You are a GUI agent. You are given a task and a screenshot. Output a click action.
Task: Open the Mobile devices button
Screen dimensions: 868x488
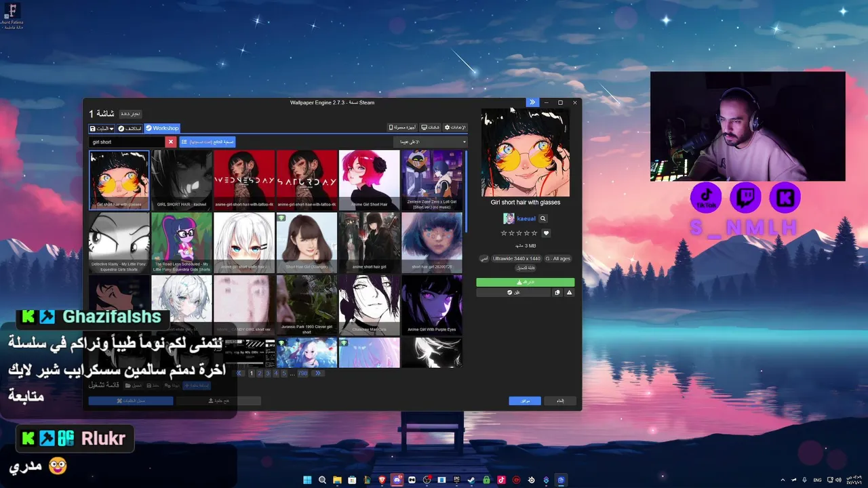click(x=402, y=127)
